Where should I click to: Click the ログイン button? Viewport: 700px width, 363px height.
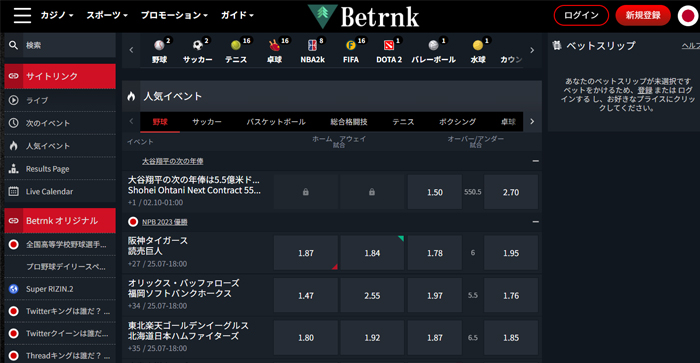pyautogui.click(x=581, y=16)
